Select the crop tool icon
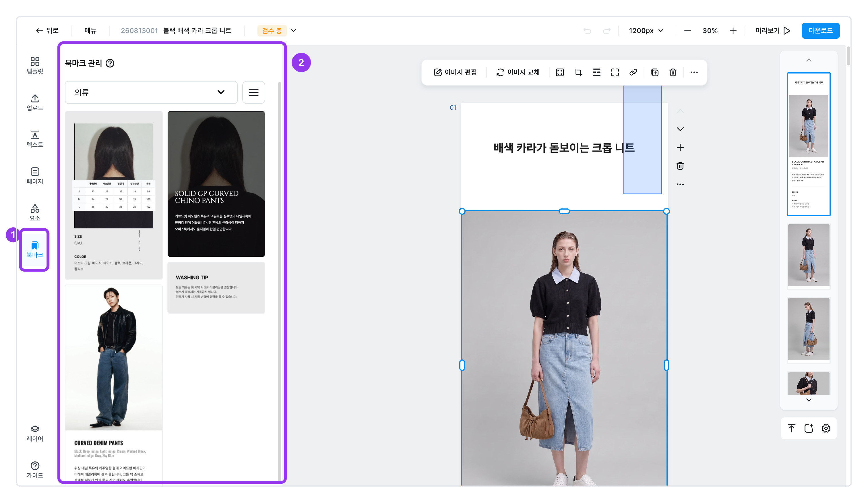This screenshot has width=868, height=503. click(578, 72)
